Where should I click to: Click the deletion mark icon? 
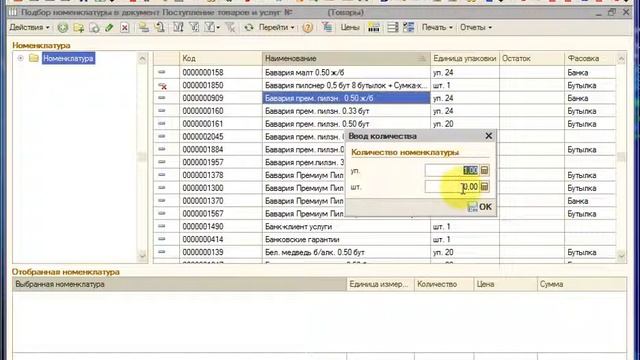pyautogui.click(x=124, y=28)
